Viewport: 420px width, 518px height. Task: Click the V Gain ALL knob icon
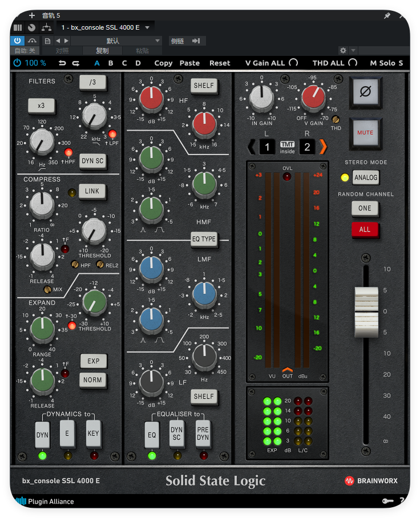[293, 62]
